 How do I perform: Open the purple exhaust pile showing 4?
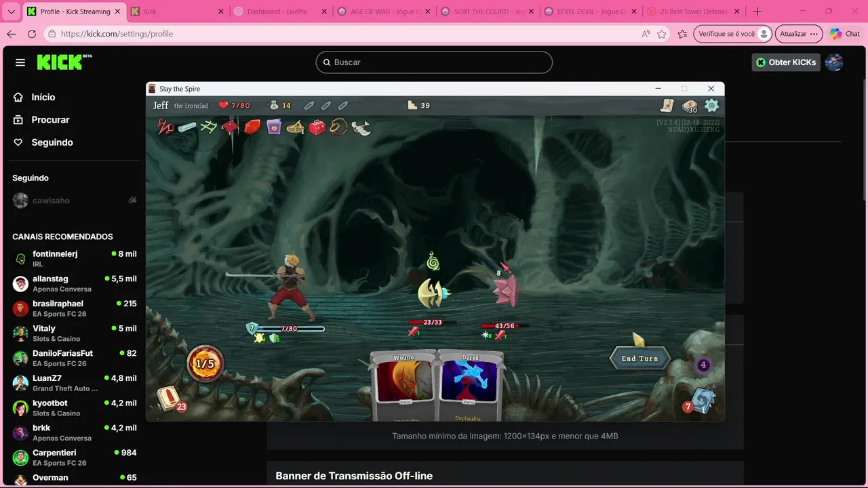[703, 365]
